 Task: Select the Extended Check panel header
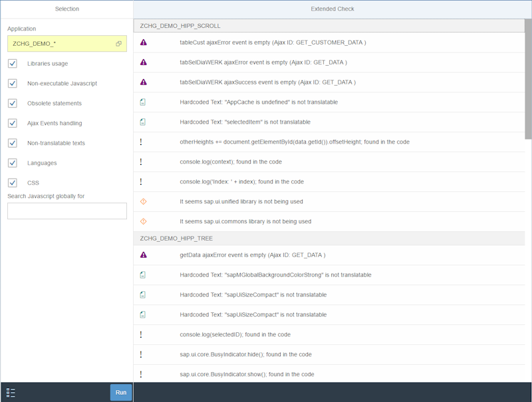click(332, 9)
